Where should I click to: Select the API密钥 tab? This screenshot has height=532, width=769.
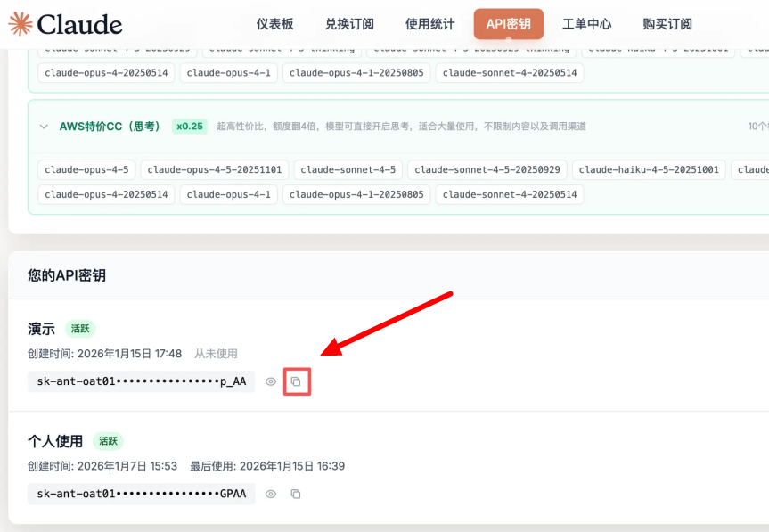(508, 24)
